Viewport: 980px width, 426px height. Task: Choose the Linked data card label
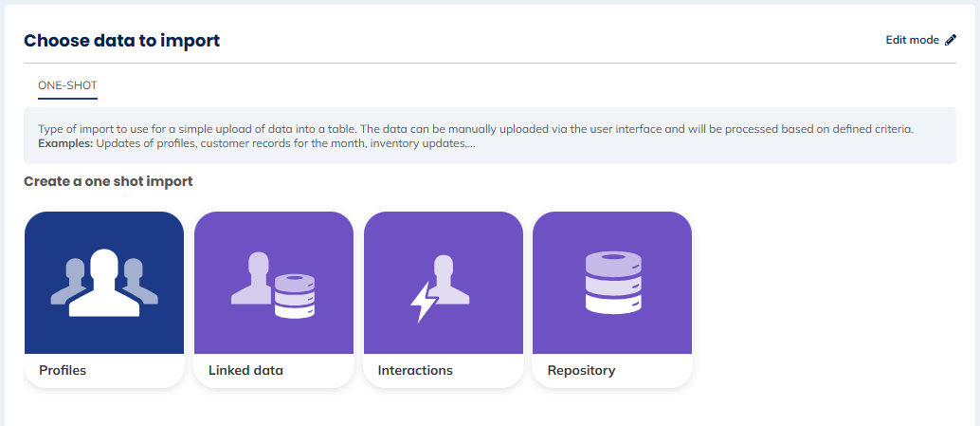pos(245,370)
